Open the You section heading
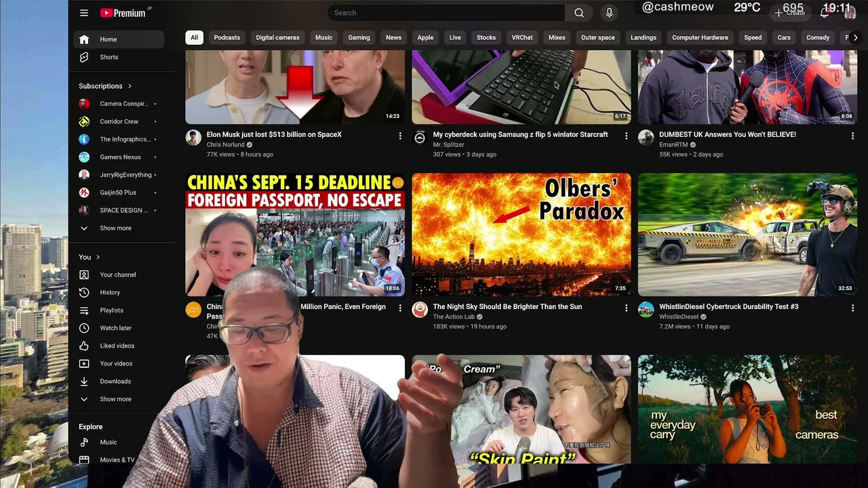This screenshot has width=868, height=488. click(90, 257)
